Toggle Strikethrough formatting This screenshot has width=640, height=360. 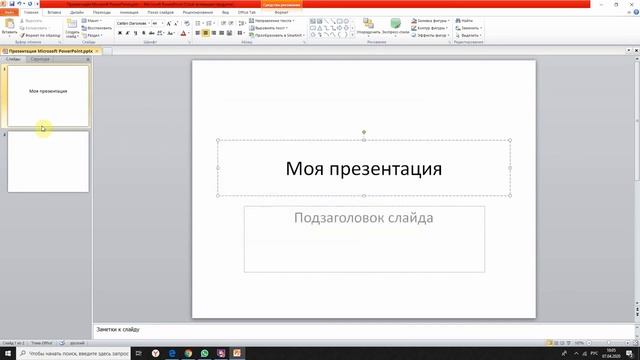pos(151,33)
